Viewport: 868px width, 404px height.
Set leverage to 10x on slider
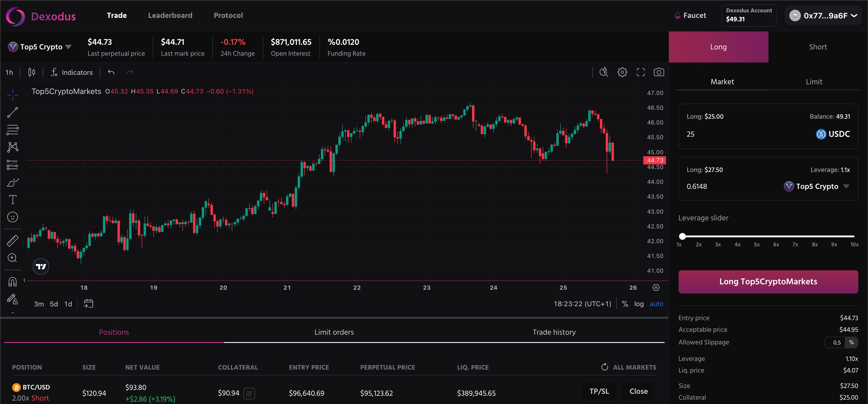click(854, 244)
